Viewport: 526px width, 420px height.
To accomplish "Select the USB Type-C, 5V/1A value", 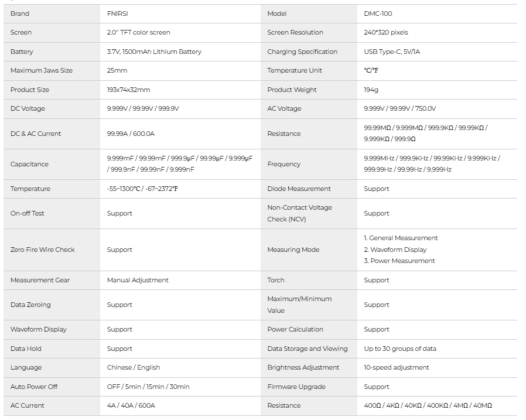I will click(x=392, y=52).
